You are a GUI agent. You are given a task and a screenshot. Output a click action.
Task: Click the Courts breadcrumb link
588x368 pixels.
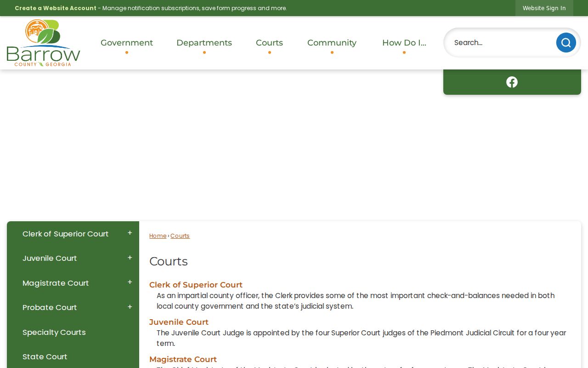[180, 236]
